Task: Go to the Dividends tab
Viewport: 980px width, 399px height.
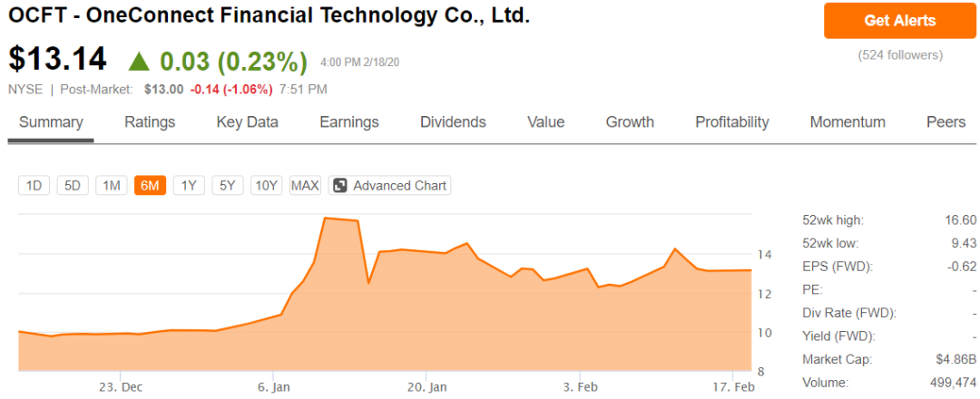Action: pos(453,122)
